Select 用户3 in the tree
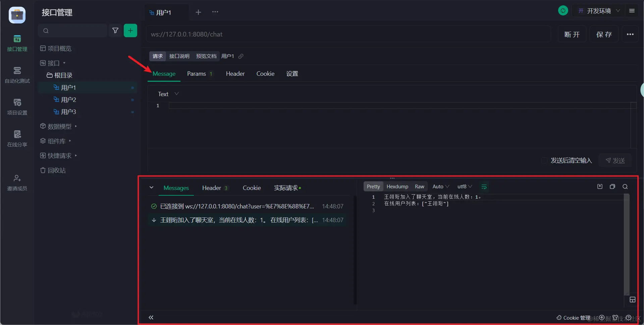Viewport: 644px width, 325px height. pos(88,112)
